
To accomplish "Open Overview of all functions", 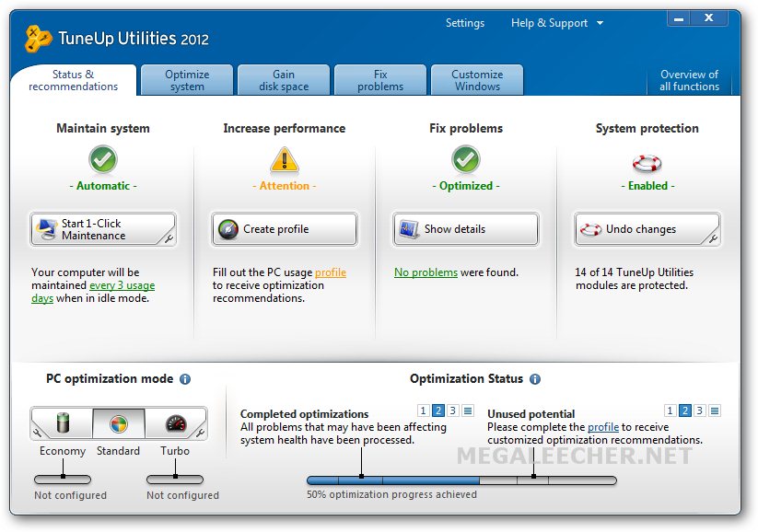I will pyautogui.click(x=689, y=80).
